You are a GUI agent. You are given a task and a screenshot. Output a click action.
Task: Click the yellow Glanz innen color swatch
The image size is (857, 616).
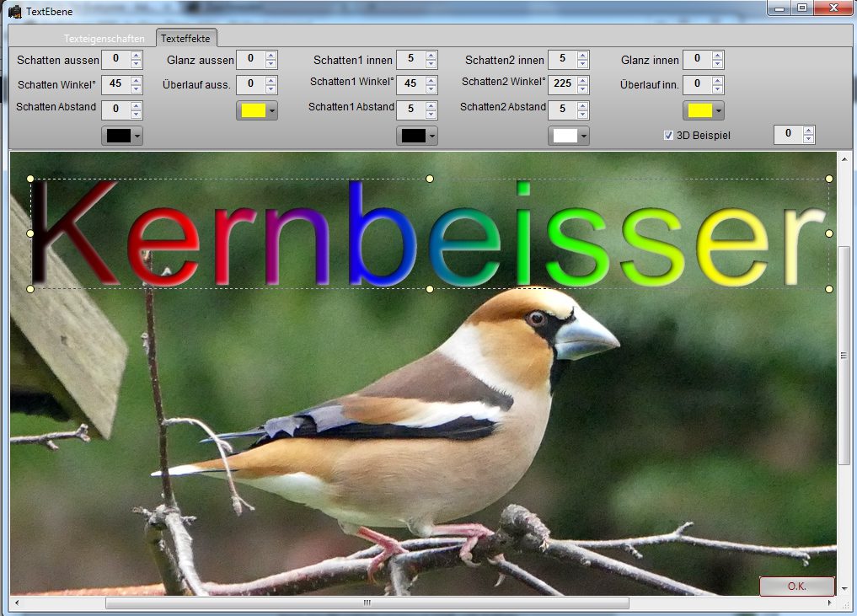[x=699, y=111]
